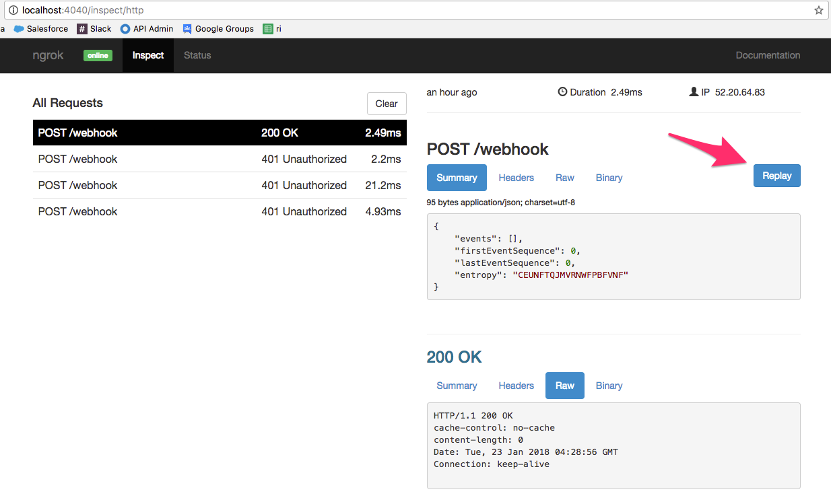This screenshot has height=504, width=831.
Task: Open the ngrok Documentation link
Action: (x=768, y=55)
